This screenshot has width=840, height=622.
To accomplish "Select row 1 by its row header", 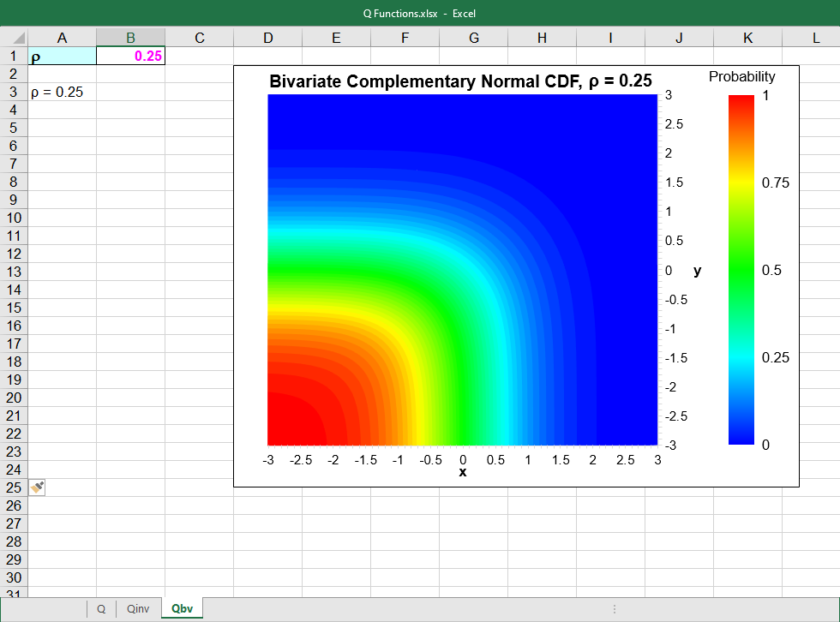I will [x=13, y=55].
